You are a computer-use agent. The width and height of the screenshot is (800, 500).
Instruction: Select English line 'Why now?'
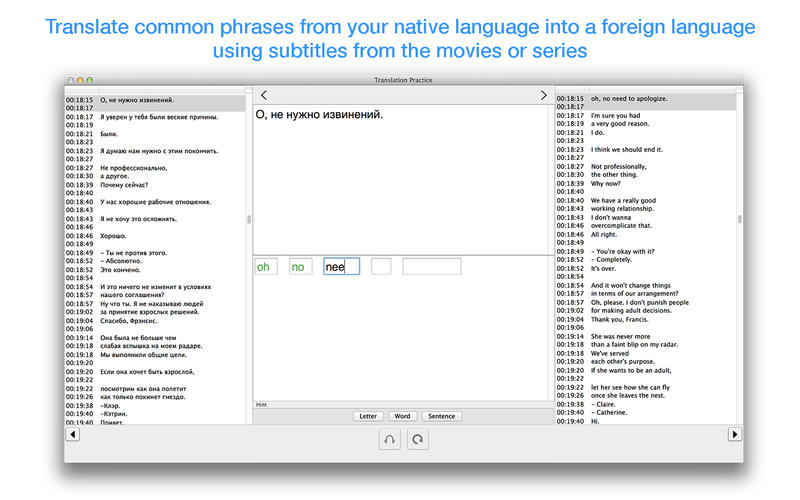606,183
